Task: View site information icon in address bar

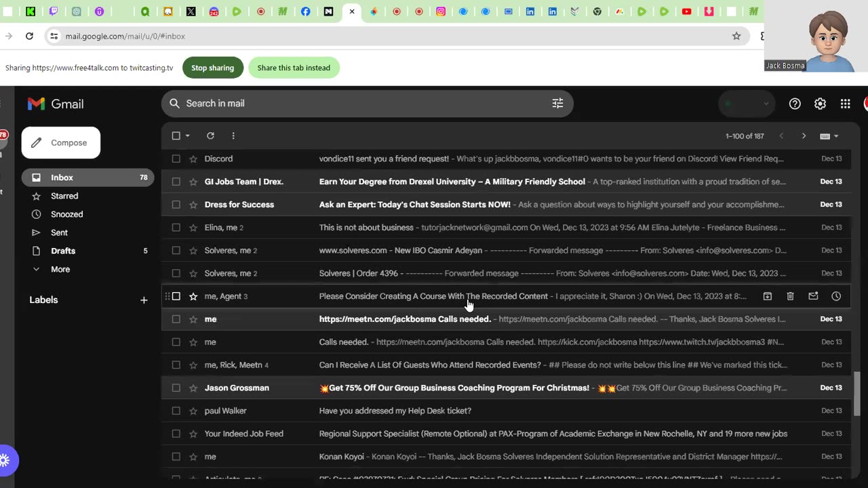Action: coord(54,36)
